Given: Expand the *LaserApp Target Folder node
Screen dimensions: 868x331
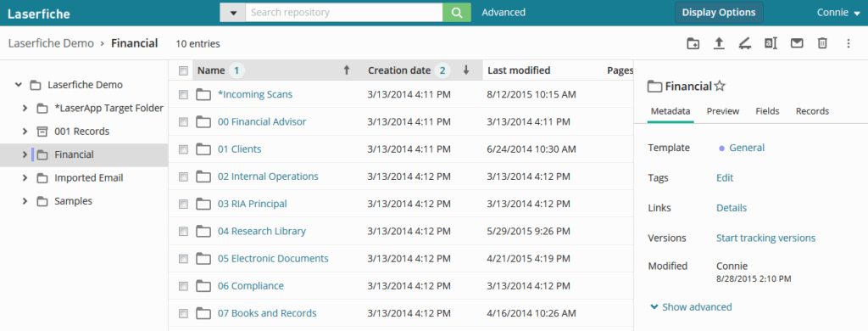Looking at the screenshot, I should pos(25,108).
